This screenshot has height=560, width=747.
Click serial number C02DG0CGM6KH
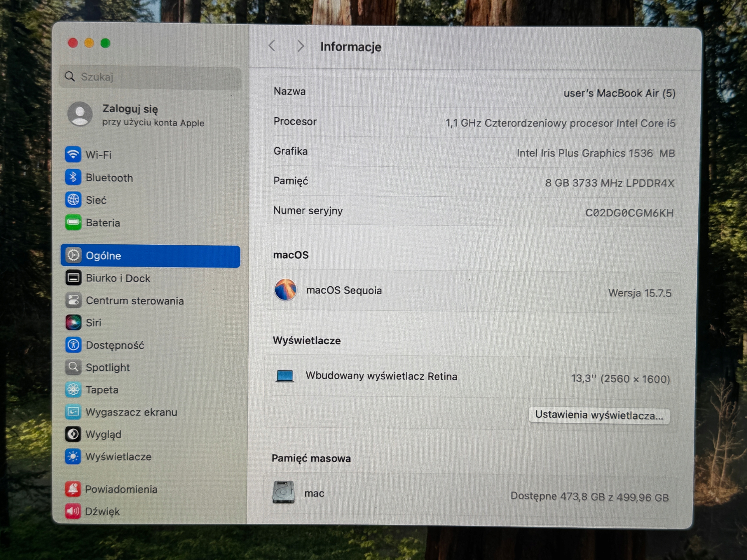[629, 213]
